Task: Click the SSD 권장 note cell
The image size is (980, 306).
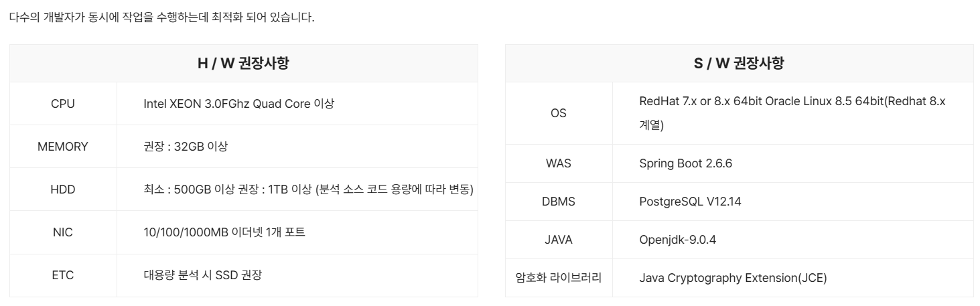Action: pos(202,275)
